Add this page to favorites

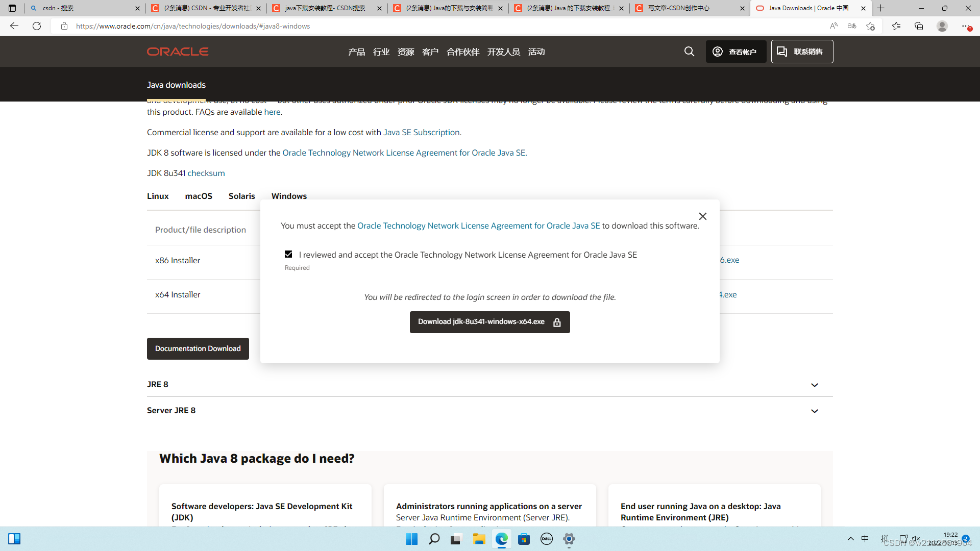pyautogui.click(x=871, y=26)
